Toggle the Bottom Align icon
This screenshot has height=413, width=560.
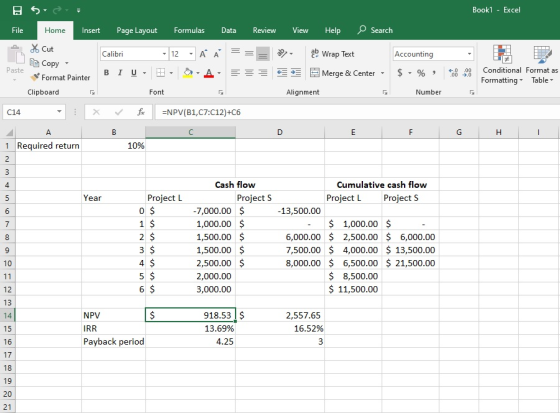pos(263,54)
